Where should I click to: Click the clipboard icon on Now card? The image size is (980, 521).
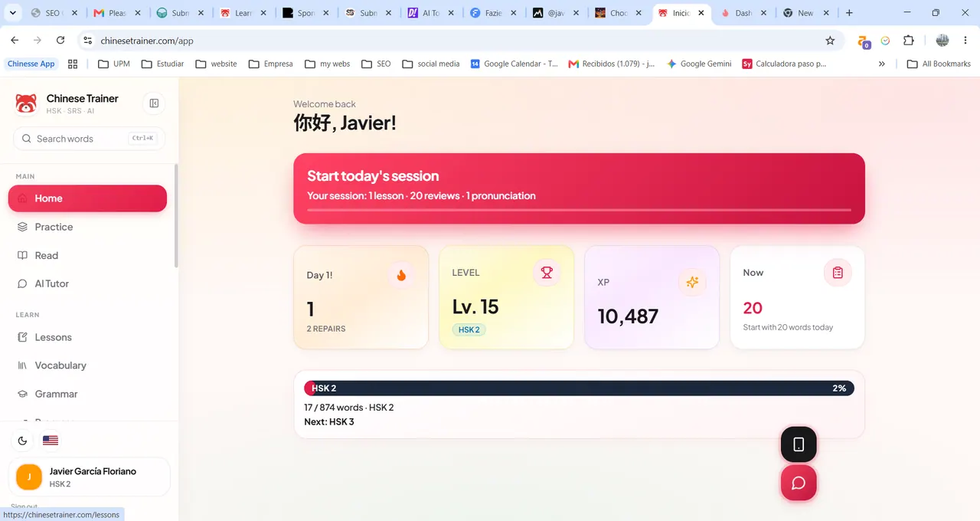click(x=838, y=272)
